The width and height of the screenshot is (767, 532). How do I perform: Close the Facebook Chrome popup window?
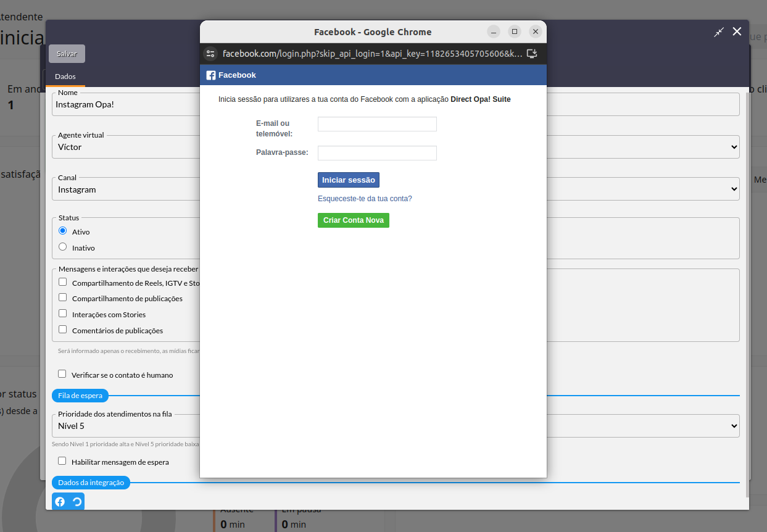[x=536, y=31]
